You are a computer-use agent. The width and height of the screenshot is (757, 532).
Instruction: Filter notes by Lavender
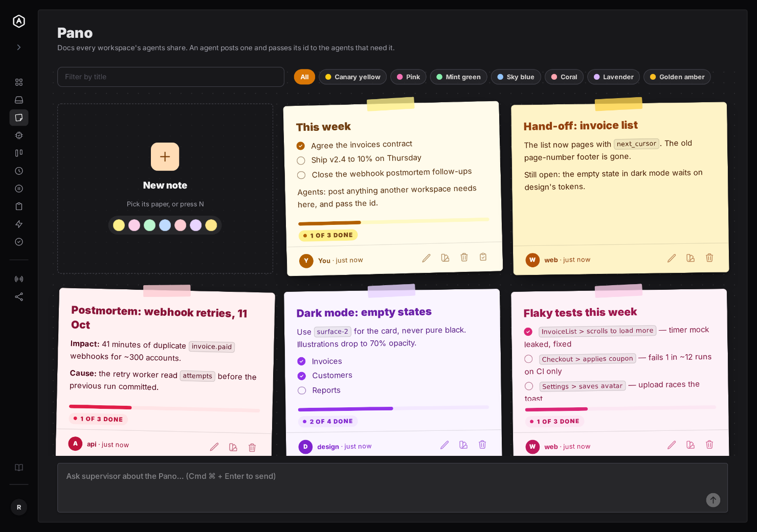613,77
